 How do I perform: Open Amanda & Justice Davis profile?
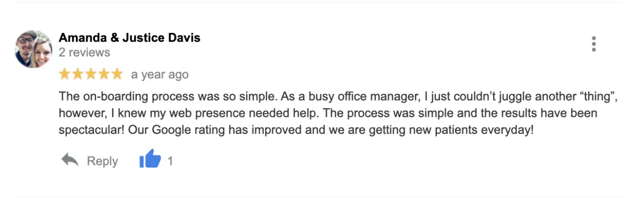tap(129, 38)
